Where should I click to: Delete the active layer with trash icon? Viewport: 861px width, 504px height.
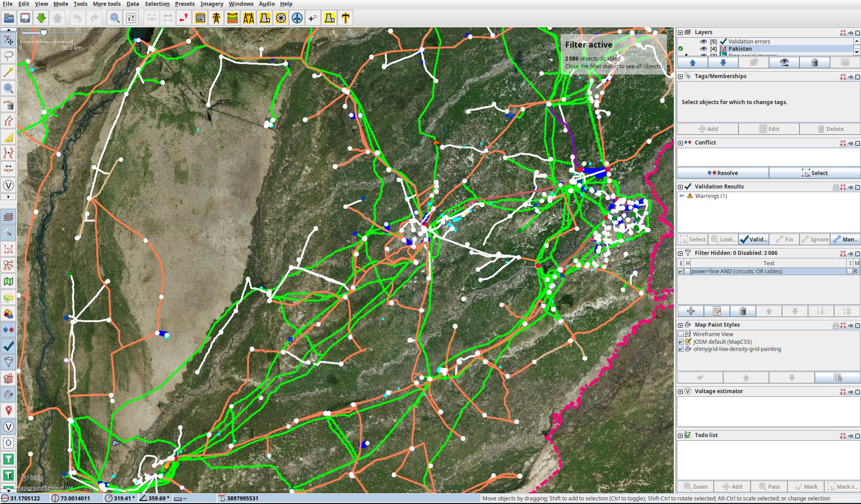814,63
